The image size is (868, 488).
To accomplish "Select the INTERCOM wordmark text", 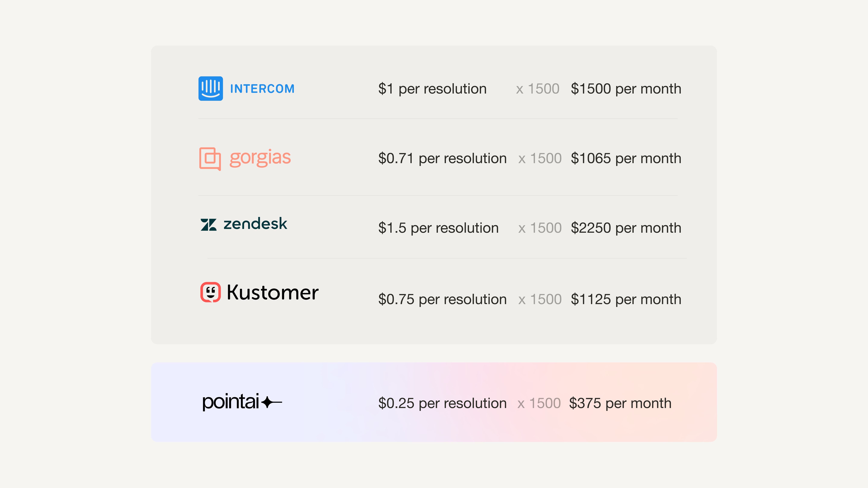I will point(262,89).
